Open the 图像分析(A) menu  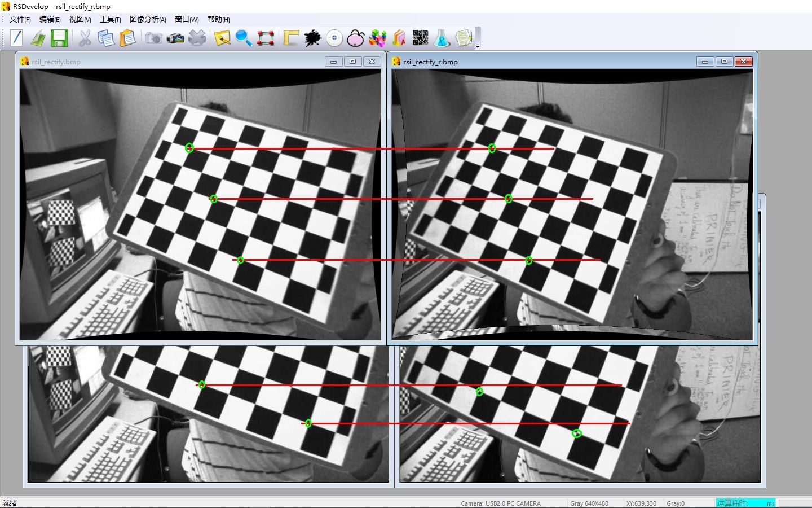pyautogui.click(x=148, y=19)
